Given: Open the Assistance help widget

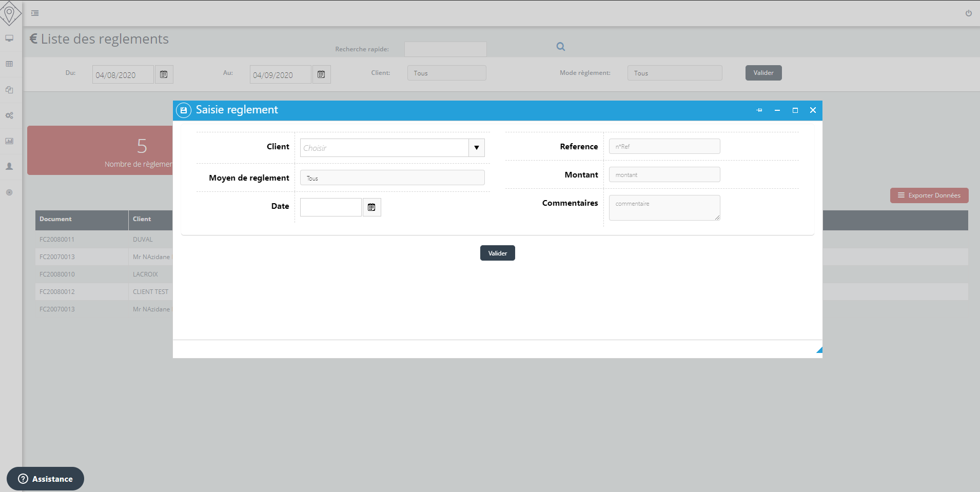Looking at the screenshot, I should coord(45,479).
